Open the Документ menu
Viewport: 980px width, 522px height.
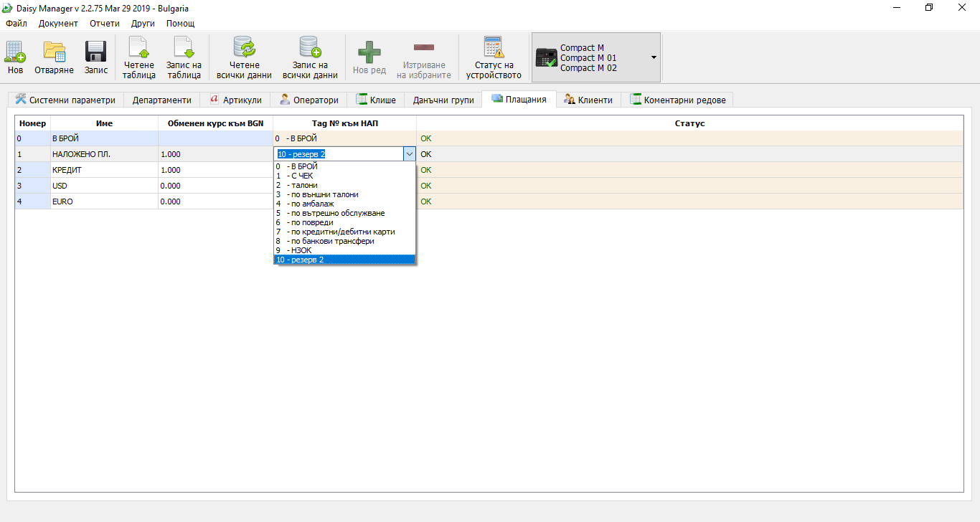click(58, 24)
